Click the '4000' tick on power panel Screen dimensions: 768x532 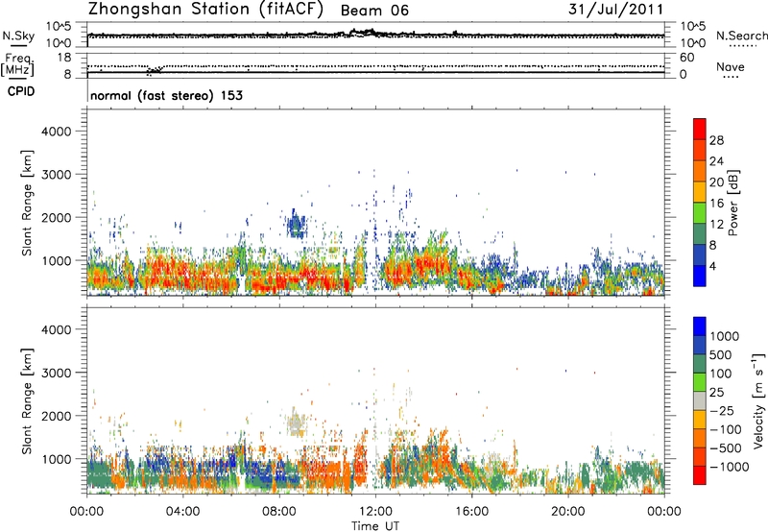57,132
